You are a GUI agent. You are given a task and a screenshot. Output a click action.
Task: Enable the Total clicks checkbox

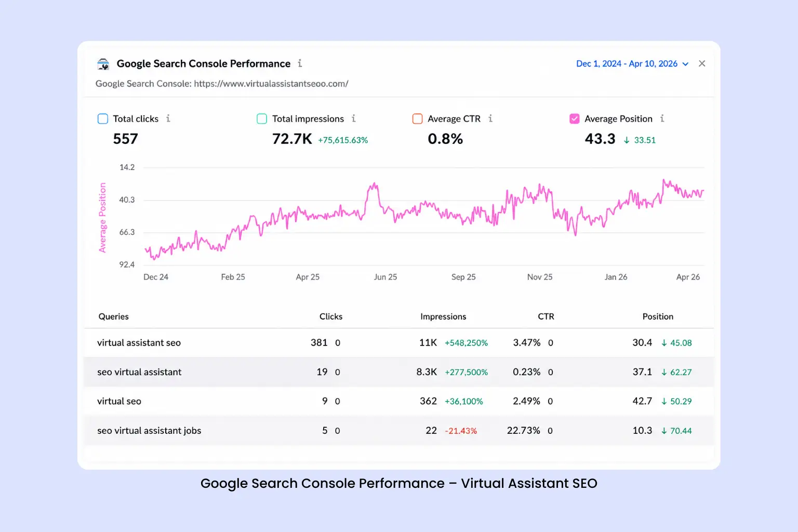click(103, 119)
